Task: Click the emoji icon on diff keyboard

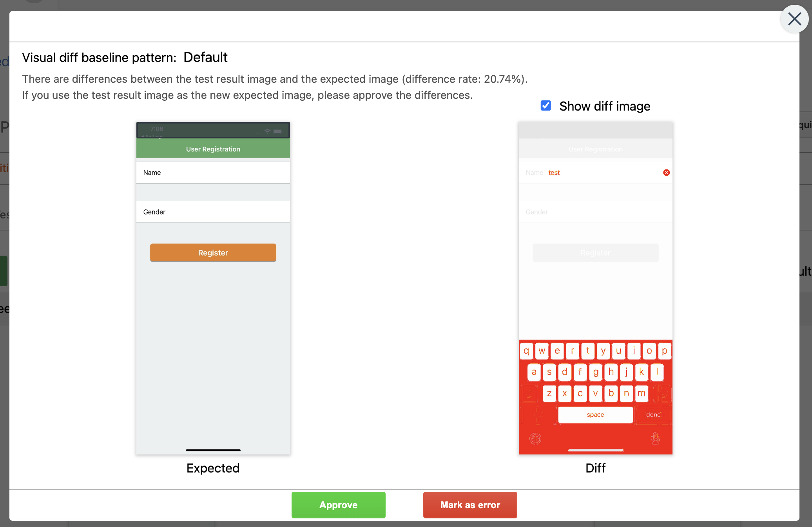Action: tap(535, 438)
